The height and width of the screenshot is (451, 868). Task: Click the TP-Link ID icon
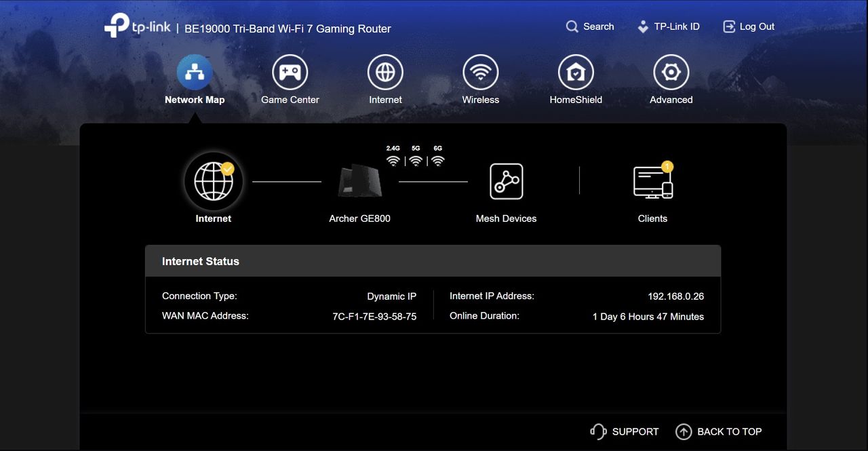643,27
